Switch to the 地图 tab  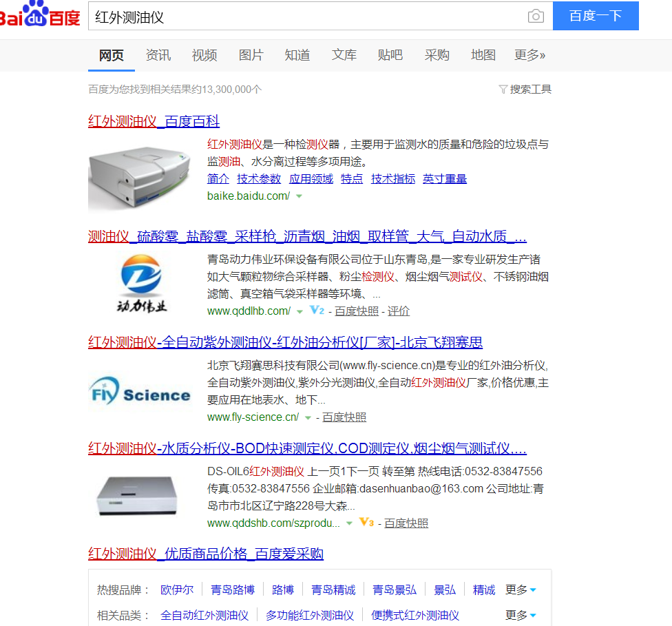point(483,55)
